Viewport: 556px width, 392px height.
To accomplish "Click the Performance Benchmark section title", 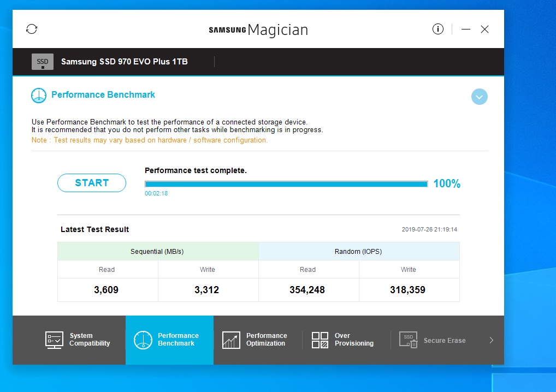I will pyautogui.click(x=103, y=94).
